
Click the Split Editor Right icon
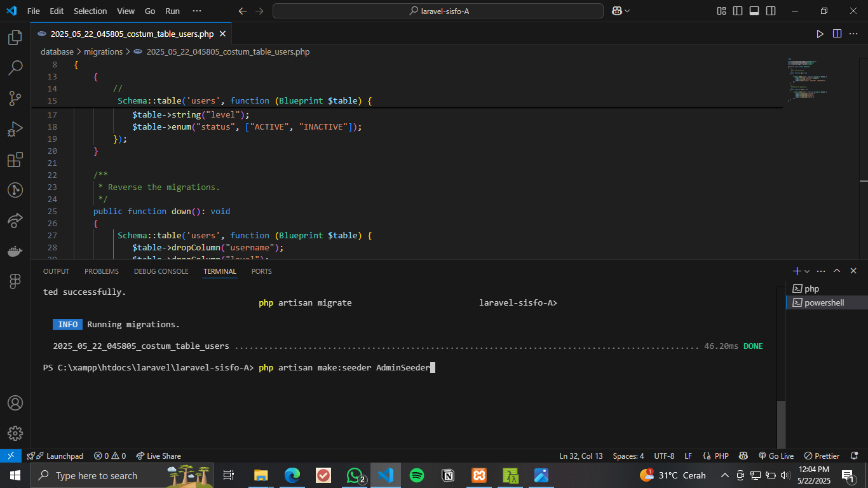837,34
